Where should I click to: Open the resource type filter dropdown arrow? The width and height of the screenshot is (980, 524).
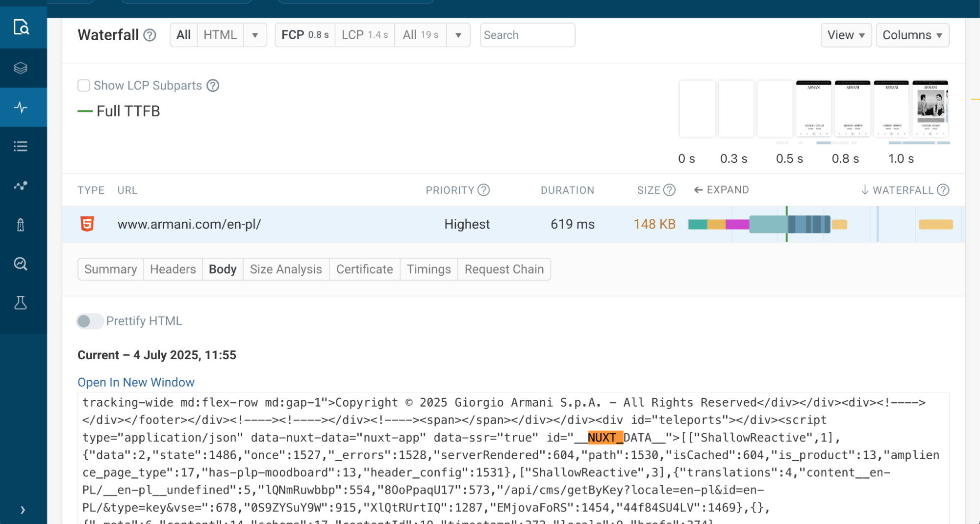tap(255, 35)
